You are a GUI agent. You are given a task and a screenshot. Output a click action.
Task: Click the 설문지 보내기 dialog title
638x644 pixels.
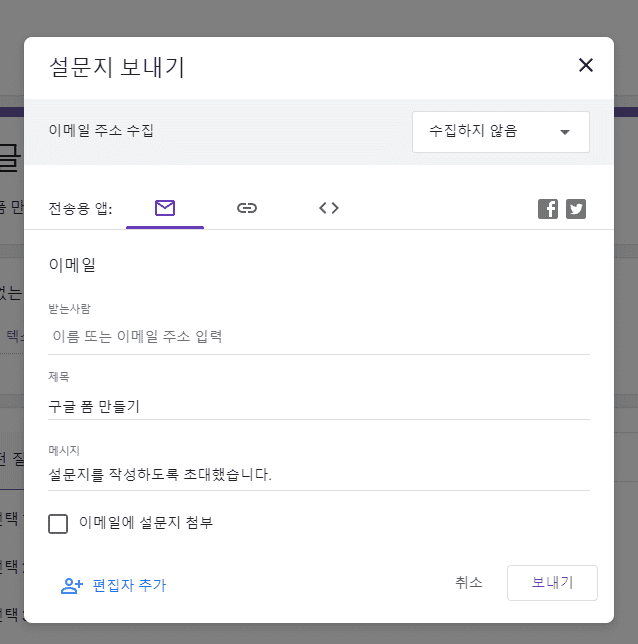(117, 67)
